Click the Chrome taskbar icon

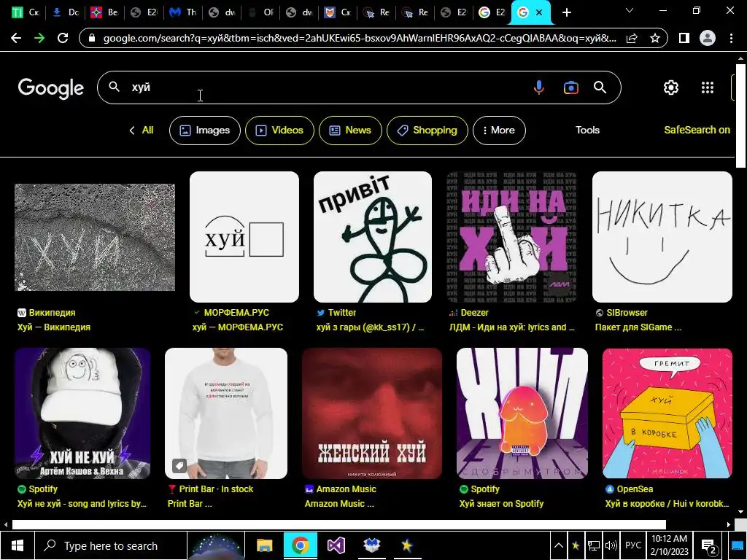tap(300, 545)
